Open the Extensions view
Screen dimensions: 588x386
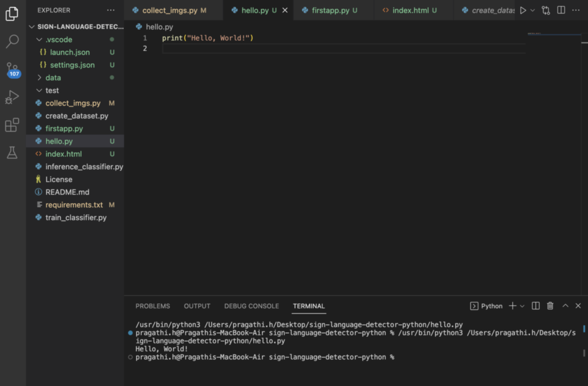(x=12, y=125)
